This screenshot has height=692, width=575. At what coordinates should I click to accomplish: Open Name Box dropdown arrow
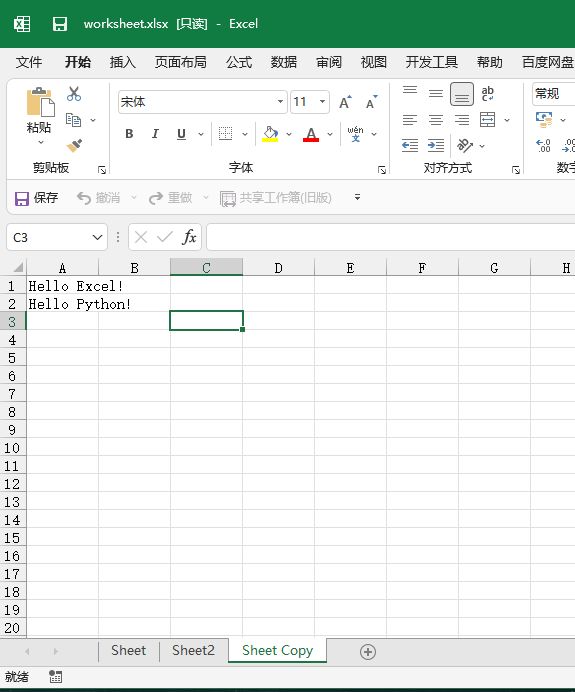(98, 237)
